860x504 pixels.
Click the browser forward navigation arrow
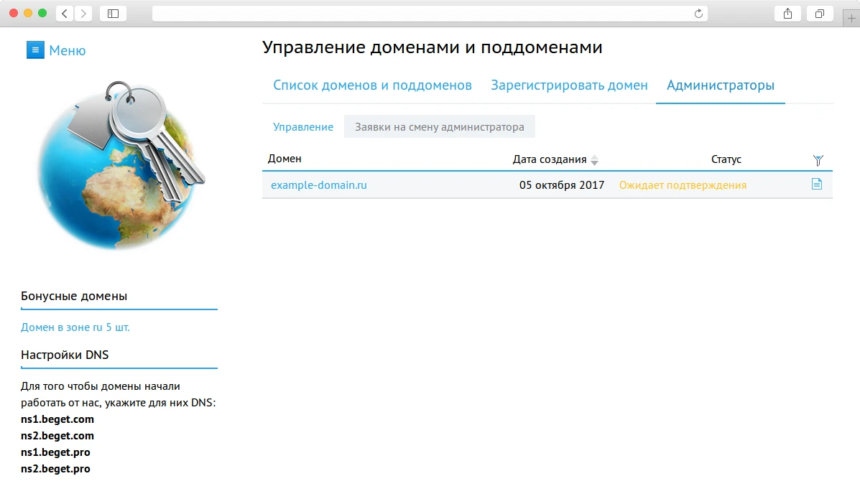tap(83, 13)
